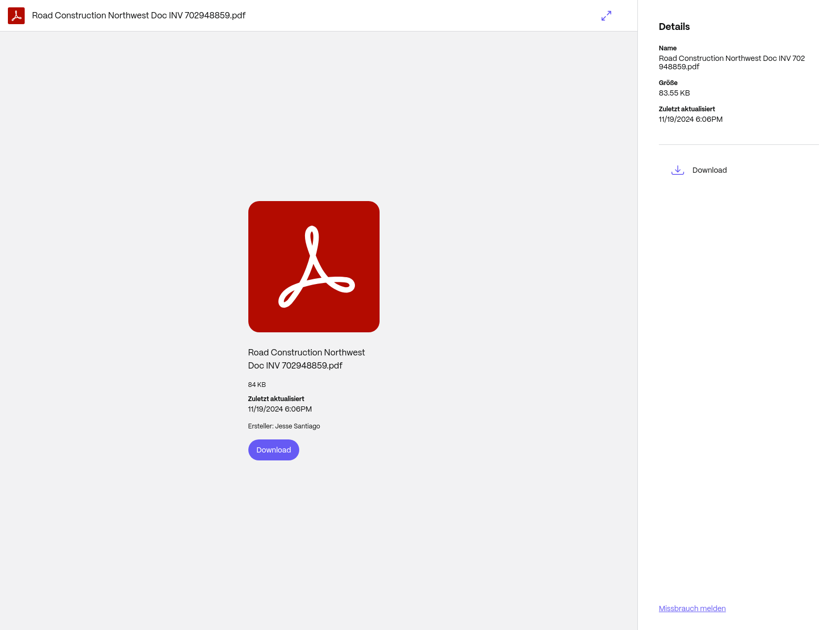Select file name below the PDF thumbnail
The image size is (840, 630).
coord(307,359)
